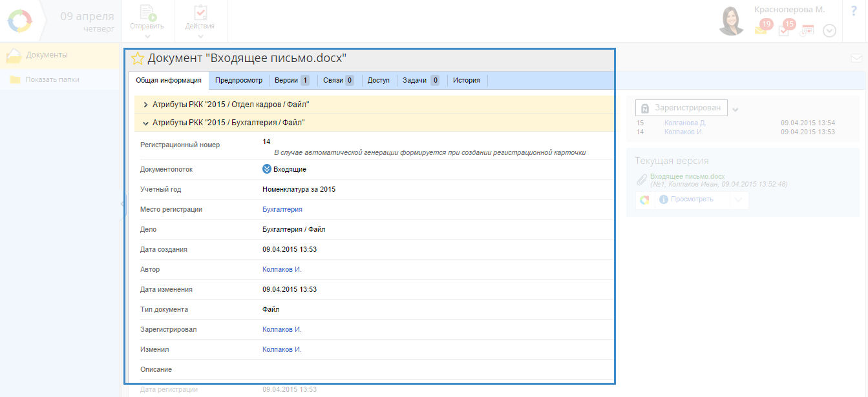Expand Атрибуты РКК Отдел кадров section

coord(230,104)
